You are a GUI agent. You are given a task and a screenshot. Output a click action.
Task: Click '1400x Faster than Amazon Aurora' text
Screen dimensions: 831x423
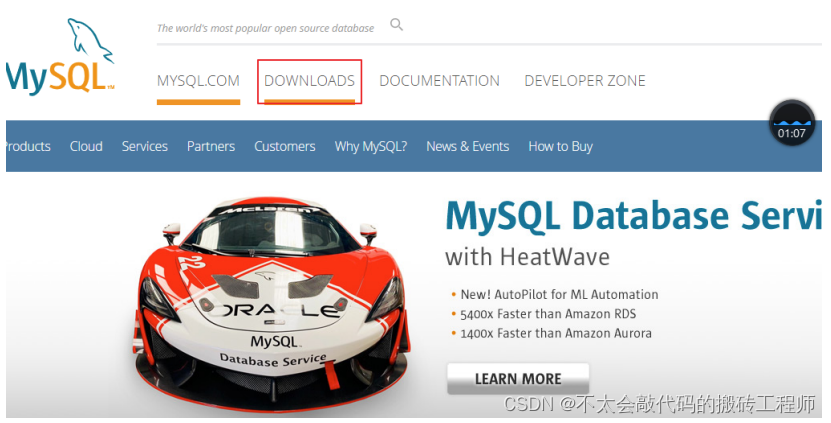(556, 333)
